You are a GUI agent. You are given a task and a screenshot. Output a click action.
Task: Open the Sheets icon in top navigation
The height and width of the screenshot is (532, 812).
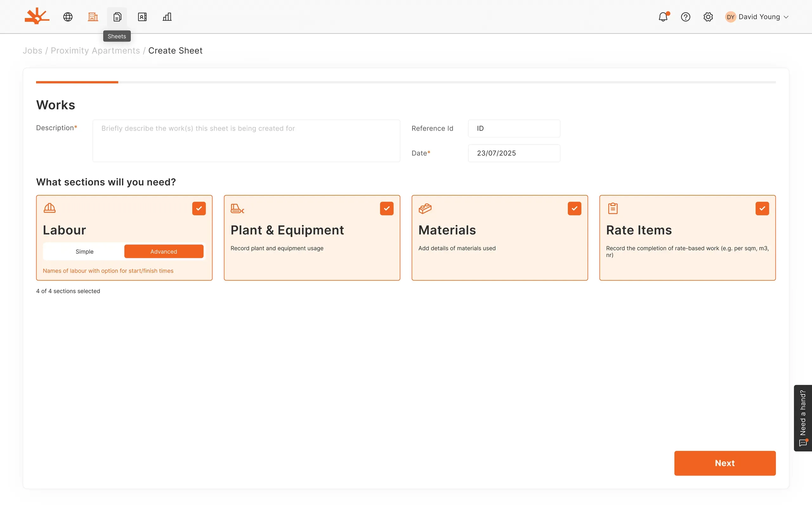(x=117, y=17)
